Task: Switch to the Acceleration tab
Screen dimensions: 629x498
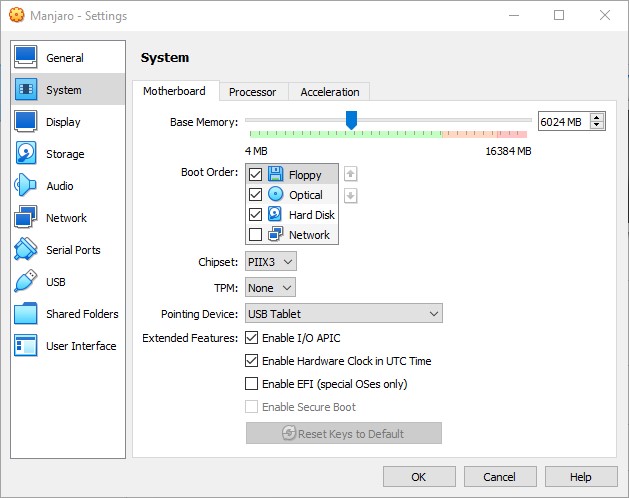Action: pyautogui.click(x=330, y=92)
